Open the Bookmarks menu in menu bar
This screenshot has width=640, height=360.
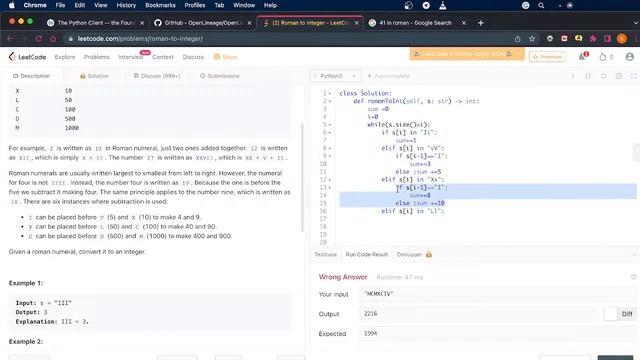(x=160, y=5)
